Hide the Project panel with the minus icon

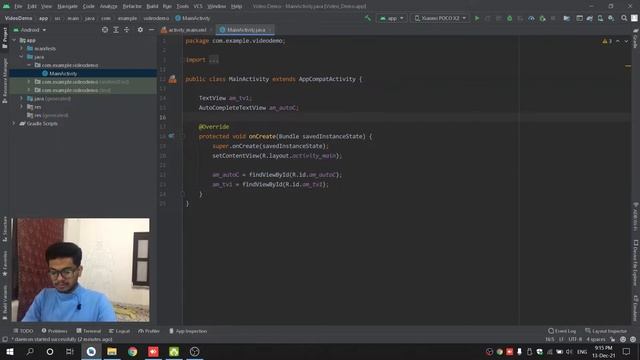[x=151, y=30]
